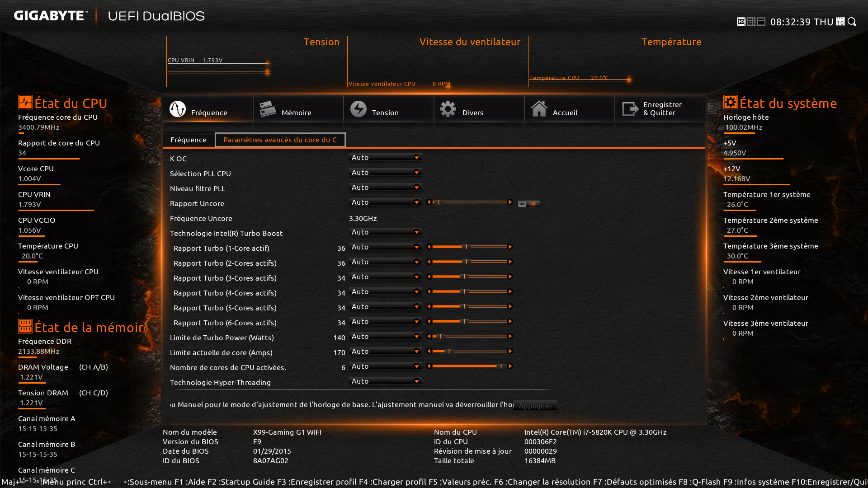Open Nombre de cores de CPU dropdown
Image resolution: width=868 pixels, height=488 pixels.
click(386, 366)
